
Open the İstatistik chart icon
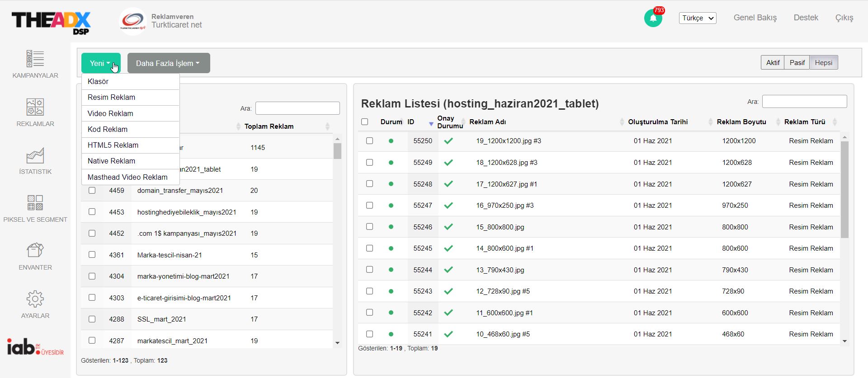tap(35, 155)
